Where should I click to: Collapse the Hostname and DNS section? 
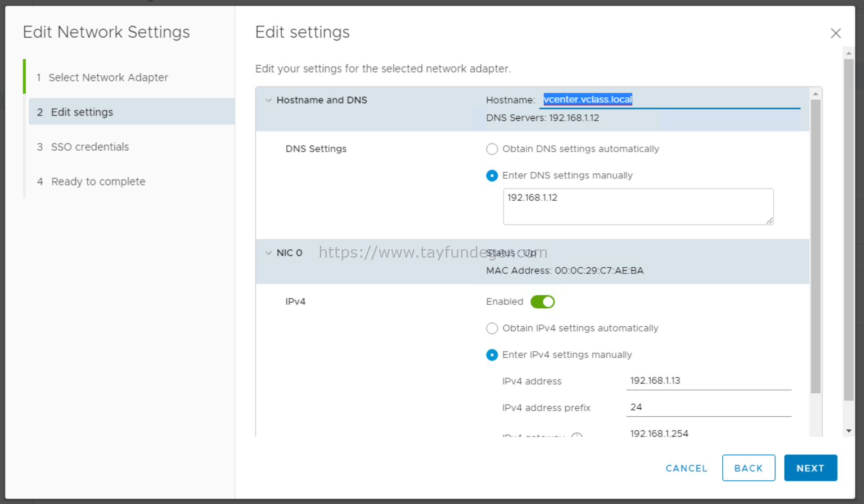click(x=268, y=100)
